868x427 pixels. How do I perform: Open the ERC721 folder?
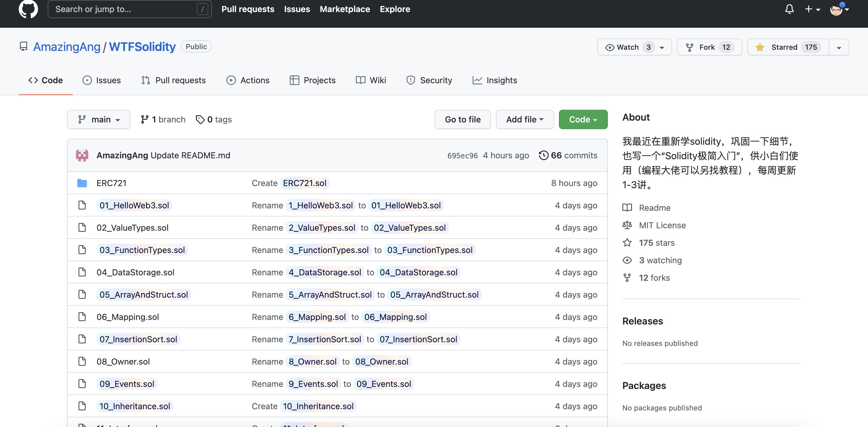(x=111, y=183)
